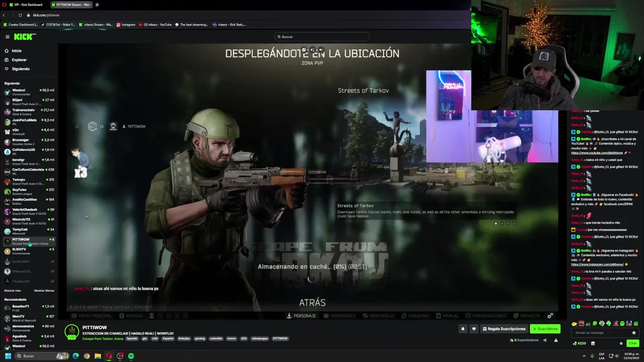
Task: Focus the Buscar search field
Action: 322,37
